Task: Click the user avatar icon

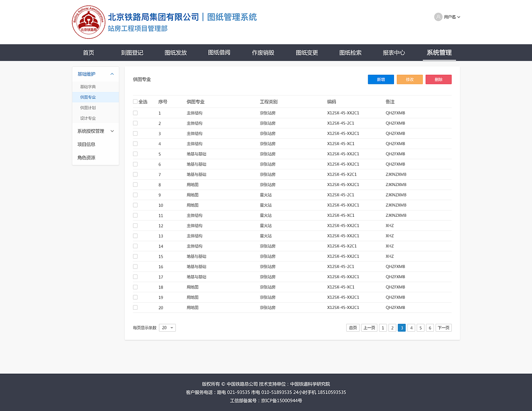Action: [x=438, y=17]
